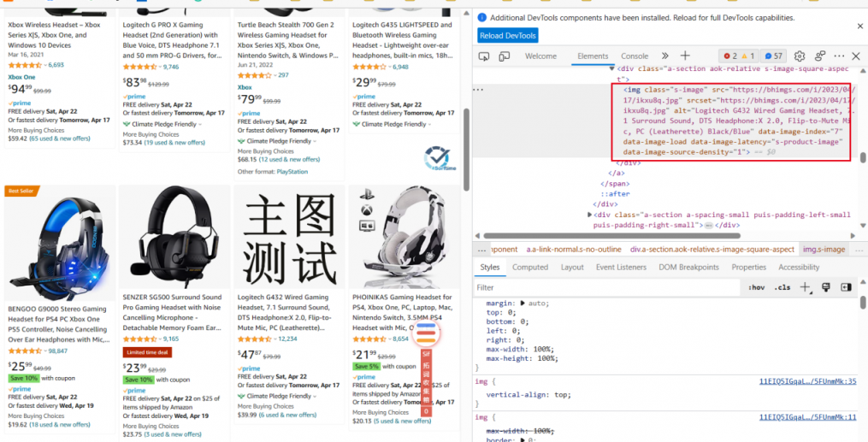Open stylesheet link 11EIQ5IGqaL…:11
The height and width of the screenshot is (442, 868).
[x=807, y=417]
